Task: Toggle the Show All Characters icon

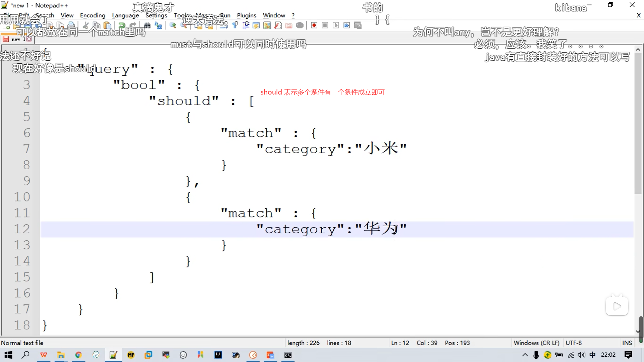Action: (x=235, y=25)
